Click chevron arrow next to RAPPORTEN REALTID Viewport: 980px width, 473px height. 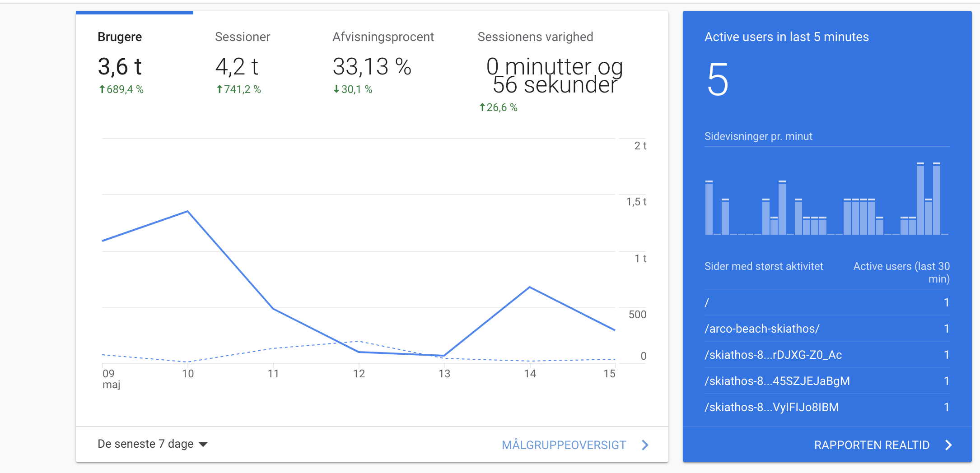(948, 445)
